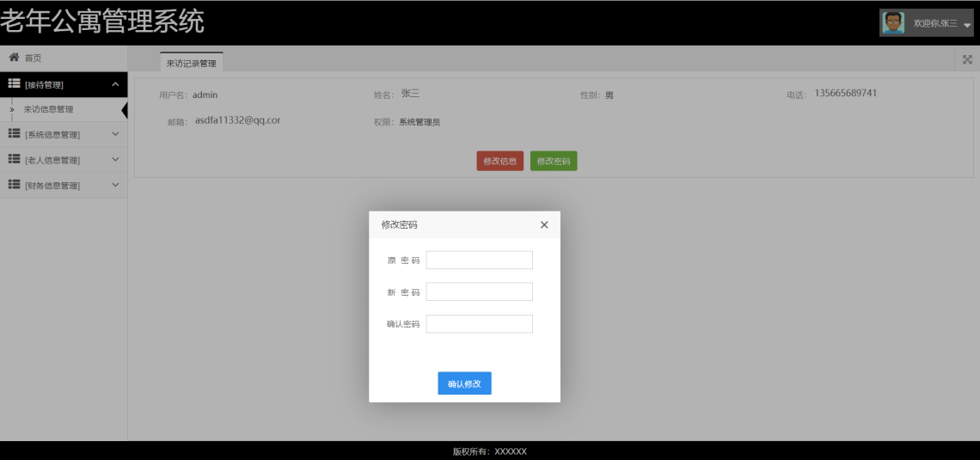Viewport: 980px width, 460px height.
Task: Collapse the 接待管理 menu chevron
Action: click(x=115, y=83)
